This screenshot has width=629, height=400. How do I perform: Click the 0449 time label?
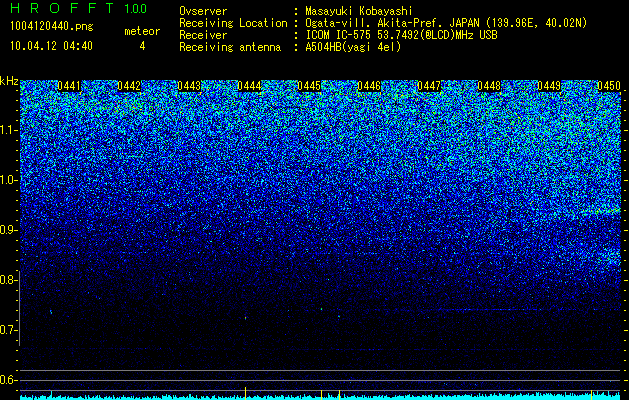[549, 86]
